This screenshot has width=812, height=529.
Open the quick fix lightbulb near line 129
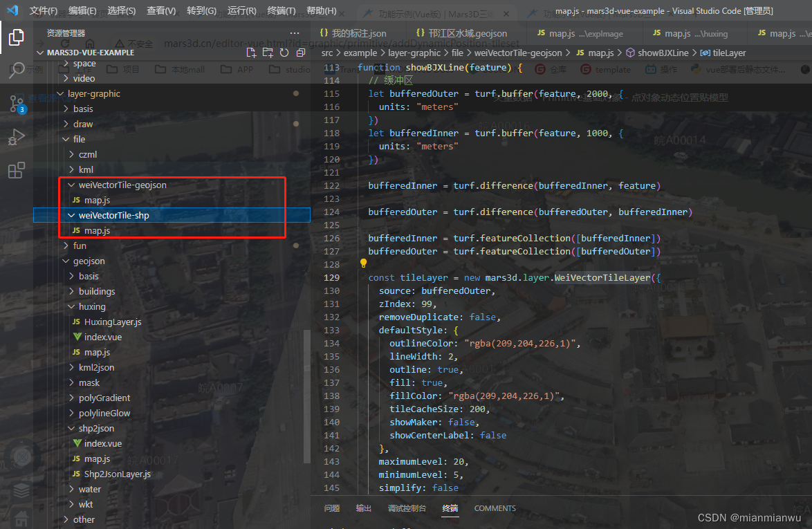tap(363, 263)
